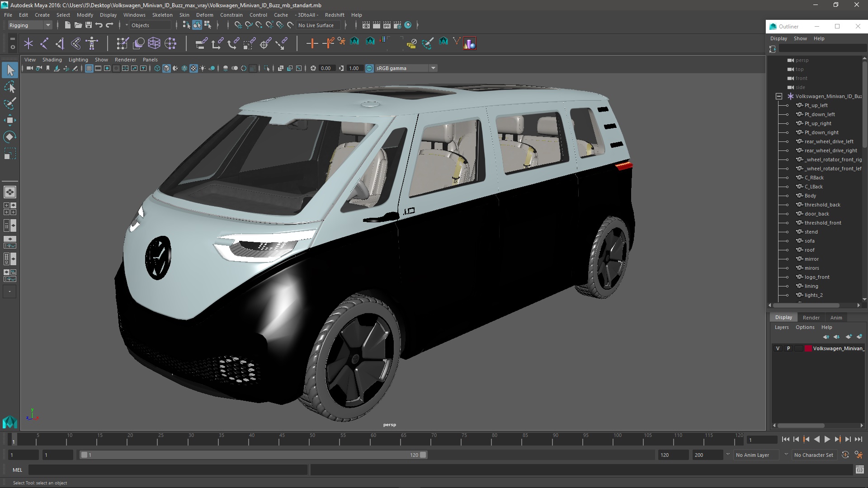The width and height of the screenshot is (868, 488).
Task: Open the Render Settings clapper icon
Action: point(397,25)
